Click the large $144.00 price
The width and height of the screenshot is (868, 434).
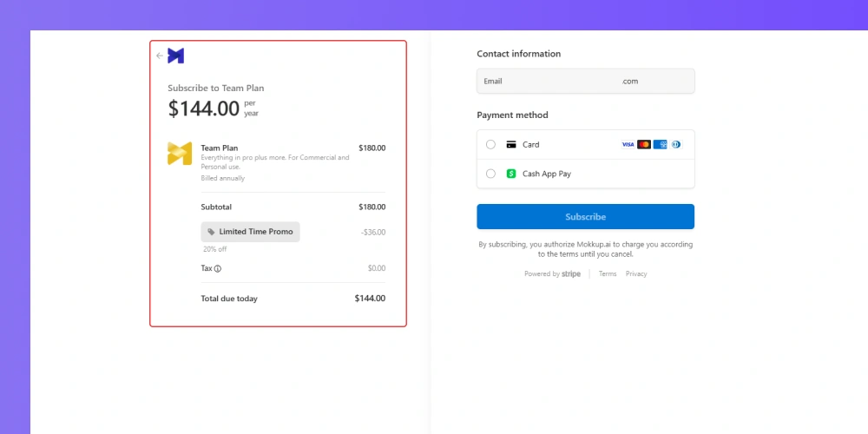pyautogui.click(x=204, y=108)
